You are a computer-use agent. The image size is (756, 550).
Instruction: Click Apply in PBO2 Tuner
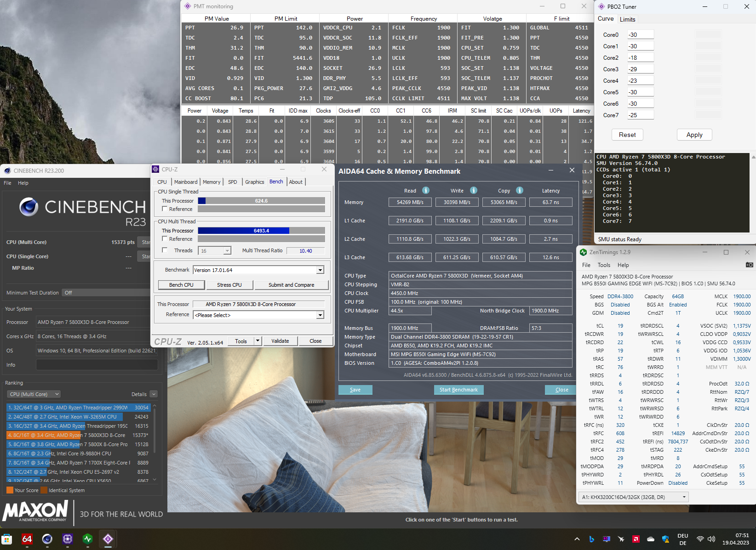point(694,135)
